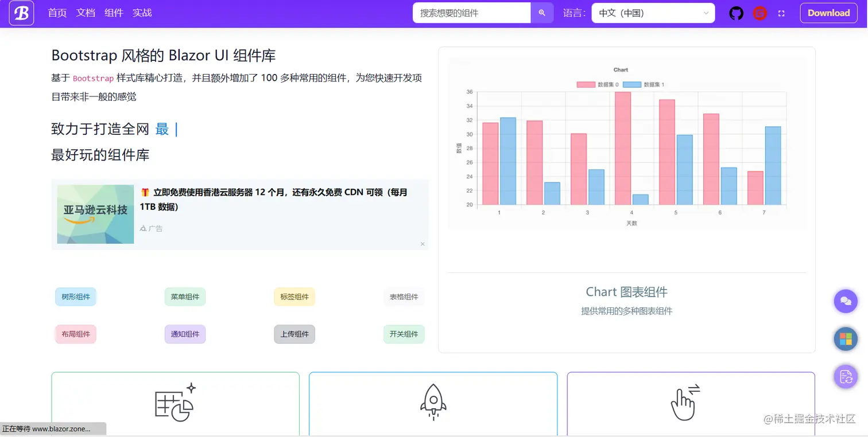868x437 pixels.
Task: Open 文档 menu item
Action: [x=86, y=13]
